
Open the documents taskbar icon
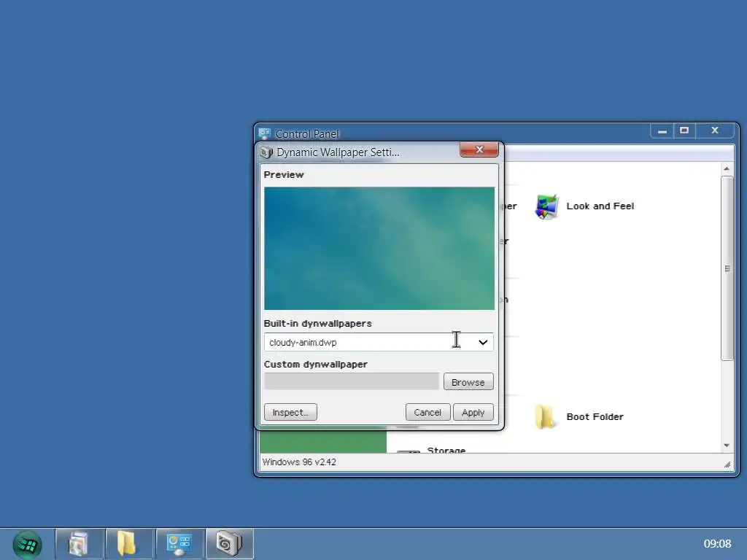pos(80,544)
